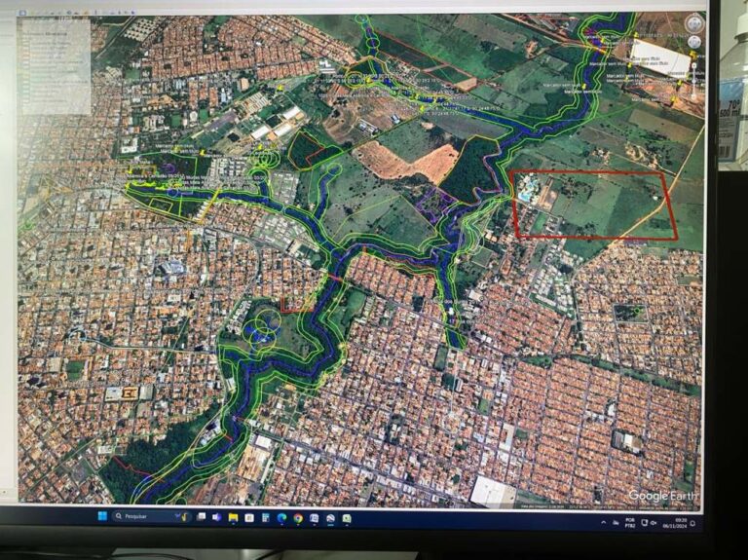This screenshot has height=560, width=748.
Task: Select the white filled polygon area
Action: (x=660, y=58)
